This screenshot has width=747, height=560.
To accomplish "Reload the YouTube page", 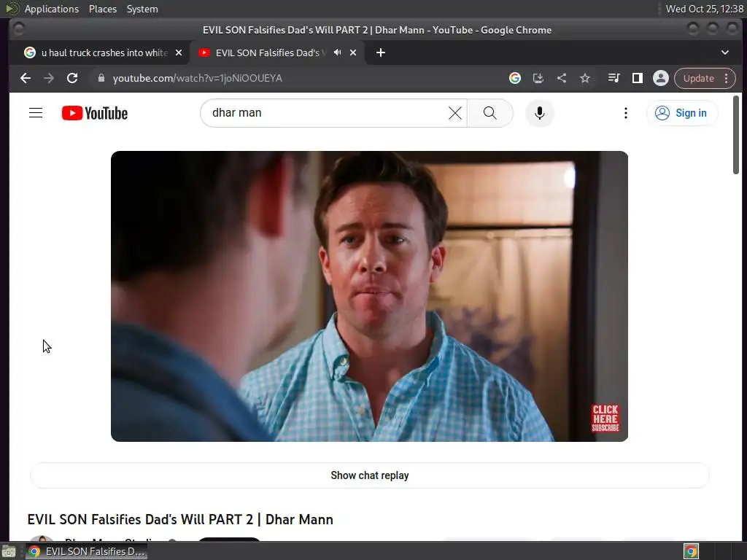I will click(72, 78).
